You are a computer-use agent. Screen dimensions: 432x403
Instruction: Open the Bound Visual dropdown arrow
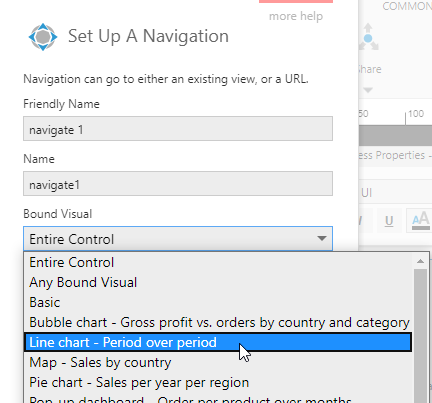coord(322,239)
